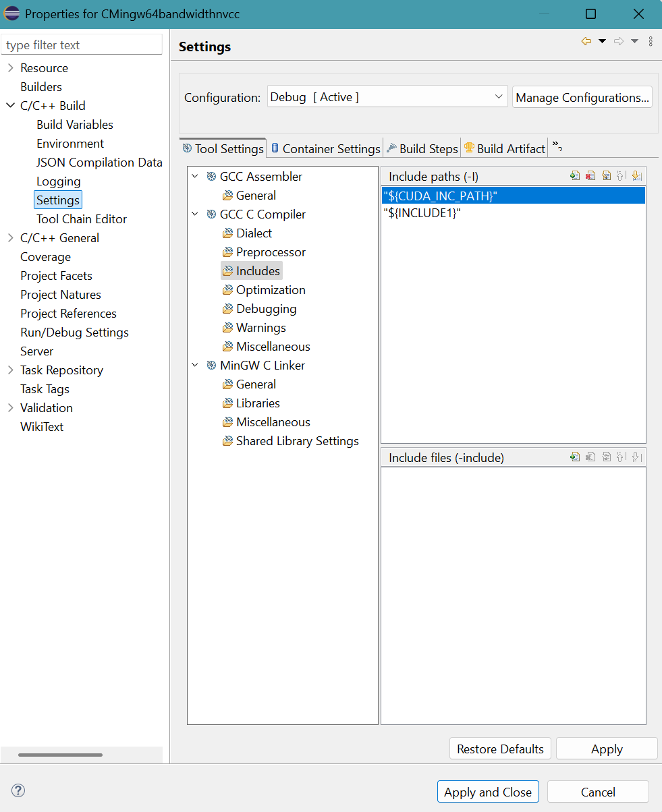The height and width of the screenshot is (812, 662).
Task: Open the help question mark icon
Action: 18,790
